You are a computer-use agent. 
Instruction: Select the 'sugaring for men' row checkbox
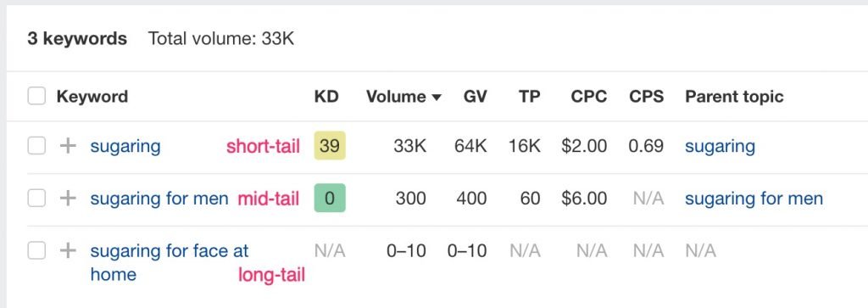(x=36, y=199)
